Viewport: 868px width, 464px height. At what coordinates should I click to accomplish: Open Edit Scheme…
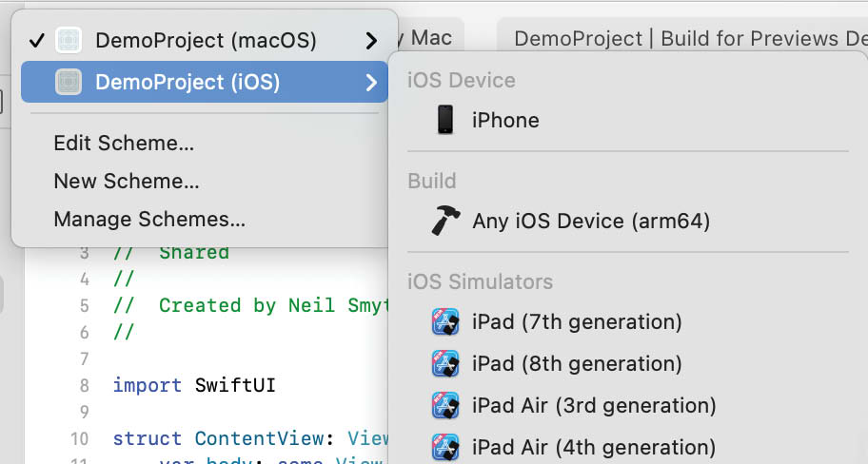(124, 144)
